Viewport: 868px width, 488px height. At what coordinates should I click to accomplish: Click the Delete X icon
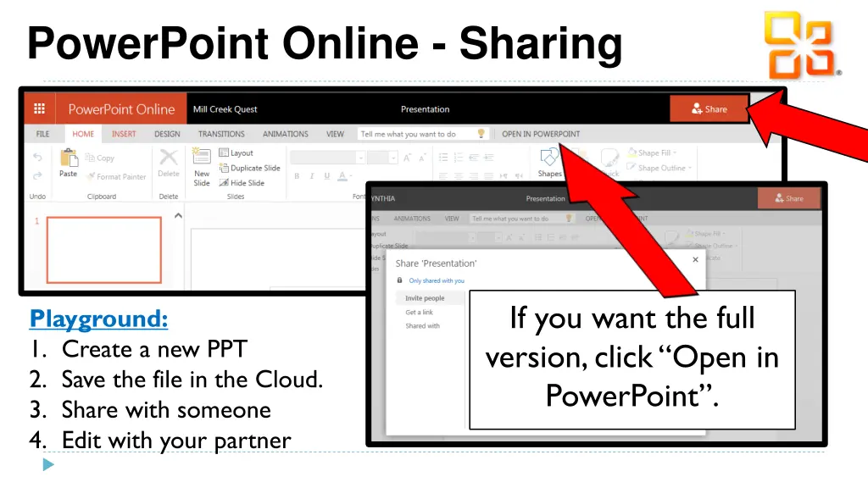pyautogui.click(x=169, y=157)
